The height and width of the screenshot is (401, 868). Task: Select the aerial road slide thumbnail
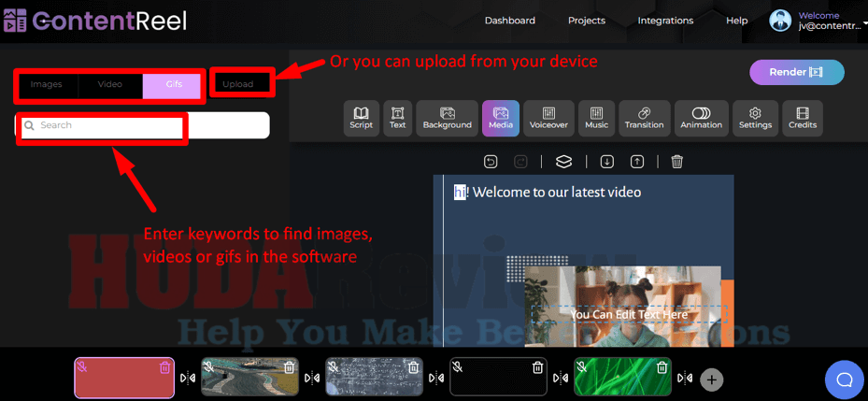click(x=249, y=377)
